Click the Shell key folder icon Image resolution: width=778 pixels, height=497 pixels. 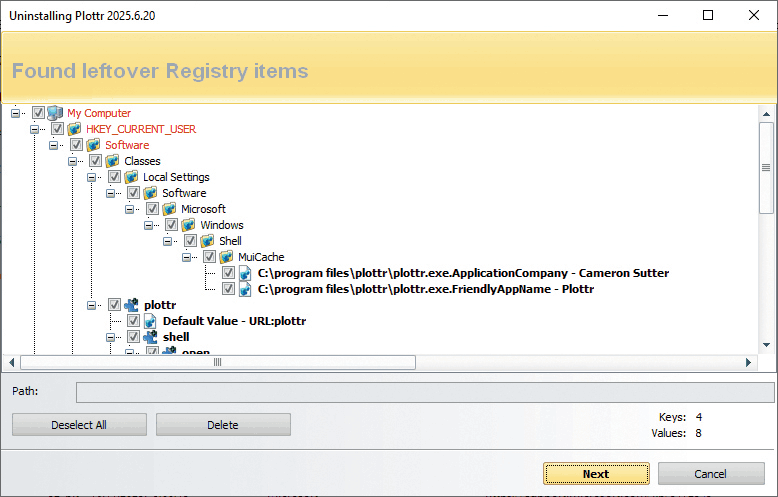pos(207,241)
